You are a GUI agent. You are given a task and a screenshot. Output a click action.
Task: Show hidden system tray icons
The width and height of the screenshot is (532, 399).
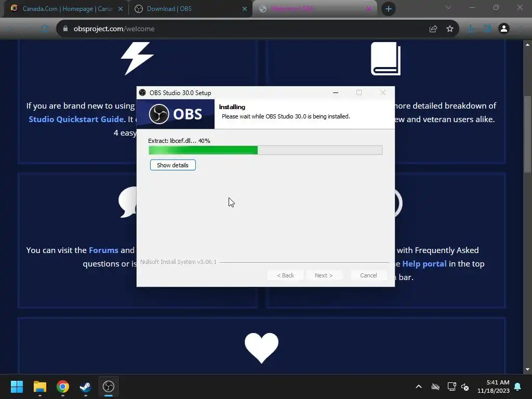click(x=419, y=387)
